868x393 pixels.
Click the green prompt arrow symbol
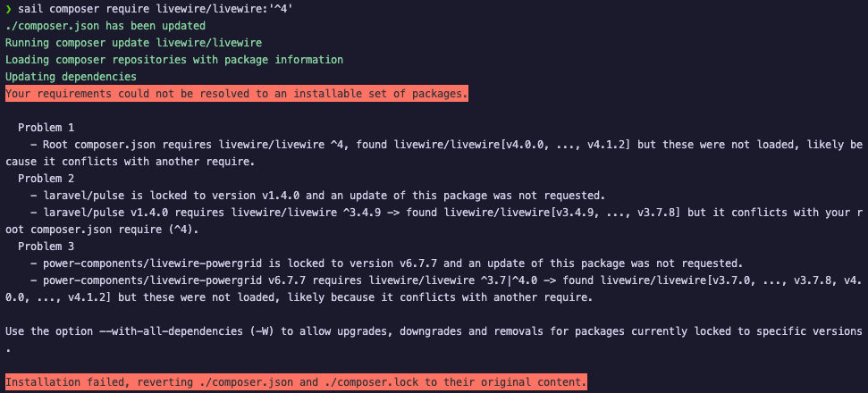click(9, 9)
